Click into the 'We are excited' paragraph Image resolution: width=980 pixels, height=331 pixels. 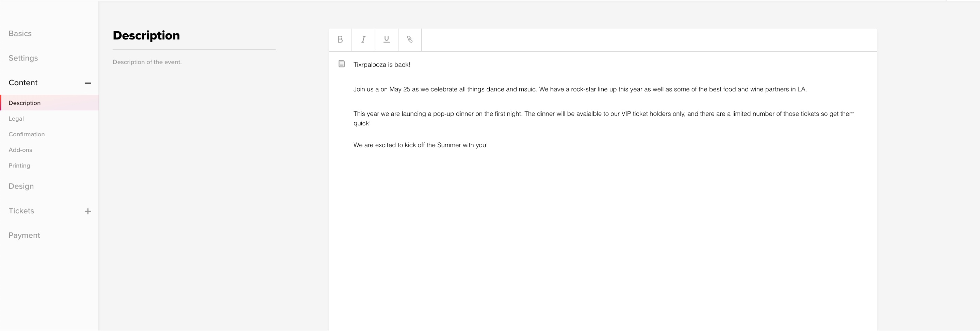coord(420,145)
